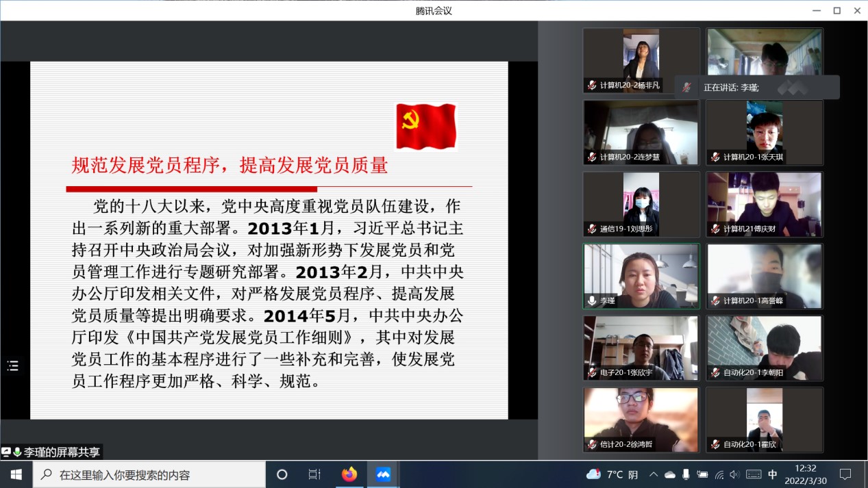Select 自动化20-1李朝阳 video thumbnail
Image resolution: width=868 pixels, height=488 pixels.
(765, 348)
